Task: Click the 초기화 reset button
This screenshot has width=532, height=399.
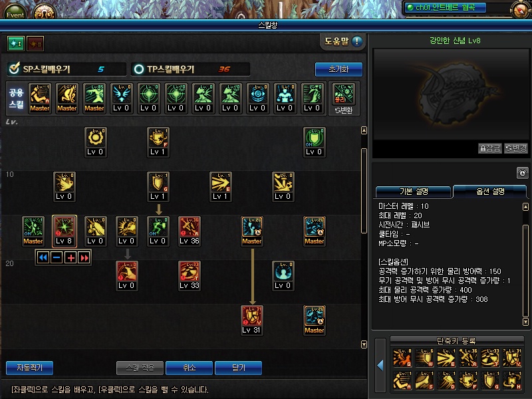Action: point(338,69)
